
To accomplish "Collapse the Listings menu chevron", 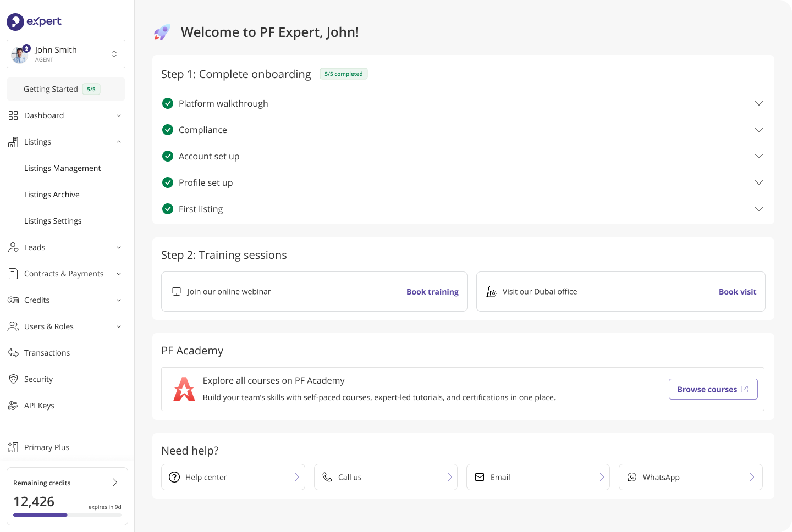I will 119,142.
